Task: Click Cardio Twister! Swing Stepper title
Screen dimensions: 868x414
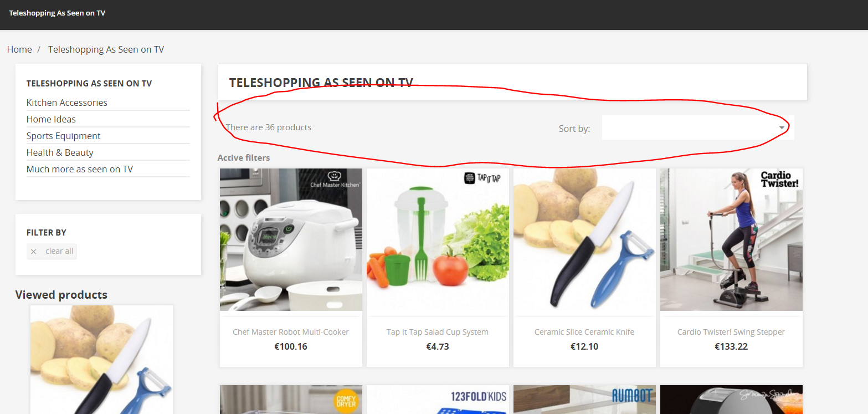Action: coord(731,332)
